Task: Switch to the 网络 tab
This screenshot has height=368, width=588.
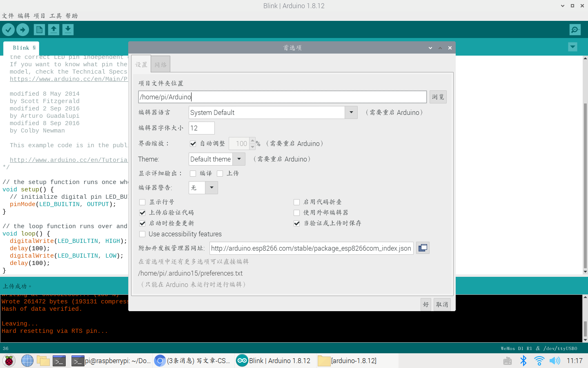Action: pos(160,64)
